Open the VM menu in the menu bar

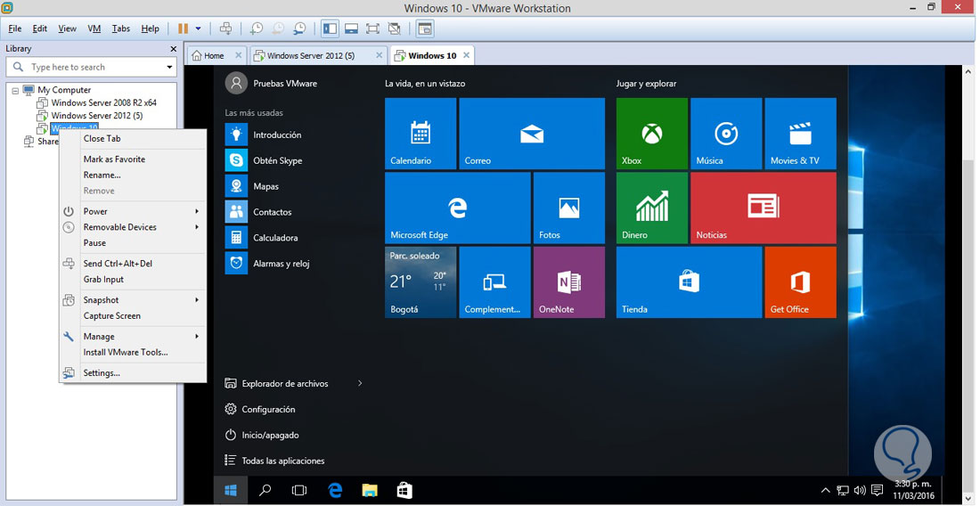94,29
